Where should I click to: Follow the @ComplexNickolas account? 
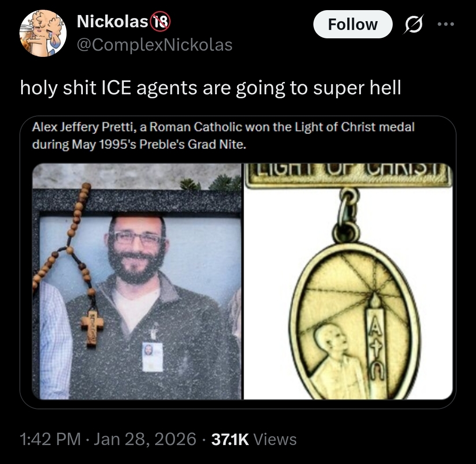point(353,24)
